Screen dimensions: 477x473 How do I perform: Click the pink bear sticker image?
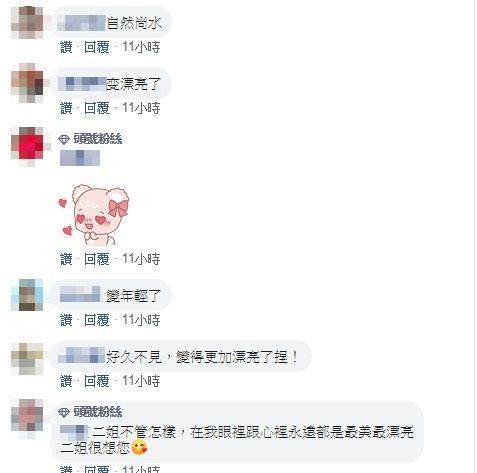pyautogui.click(x=94, y=214)
